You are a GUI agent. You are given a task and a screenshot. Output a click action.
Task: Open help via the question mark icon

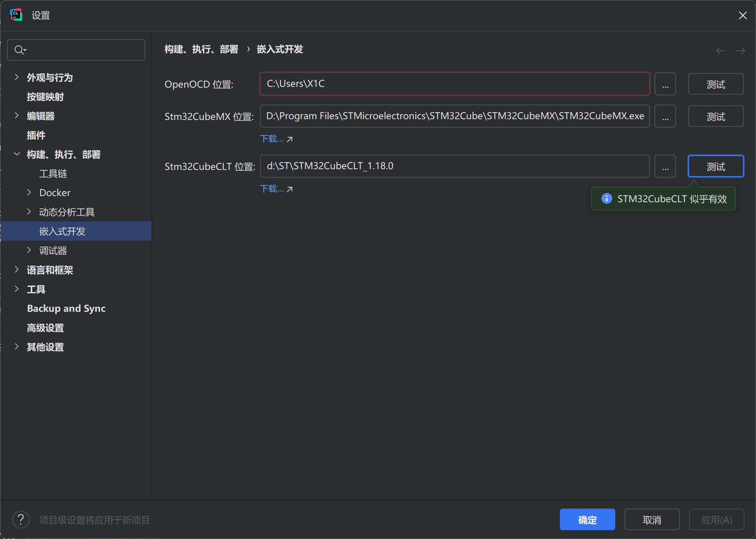(21, 520)
